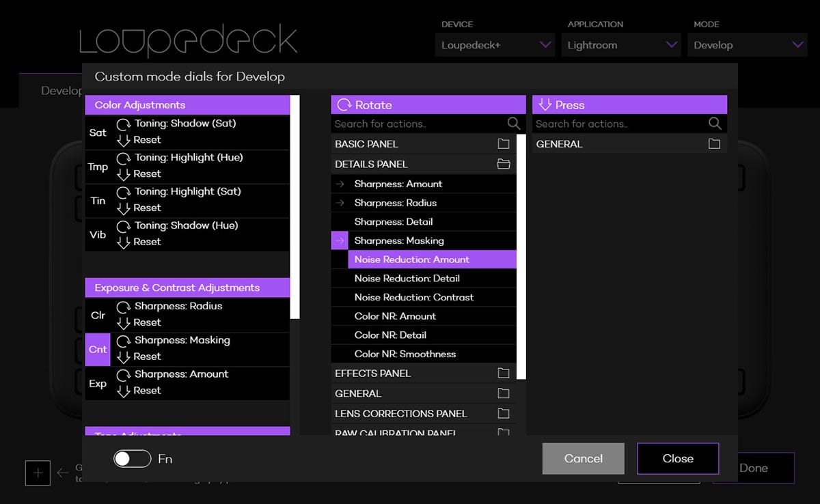Open the Application dropdown showing Lightroom
820x504 pixels.
(623, 45)
